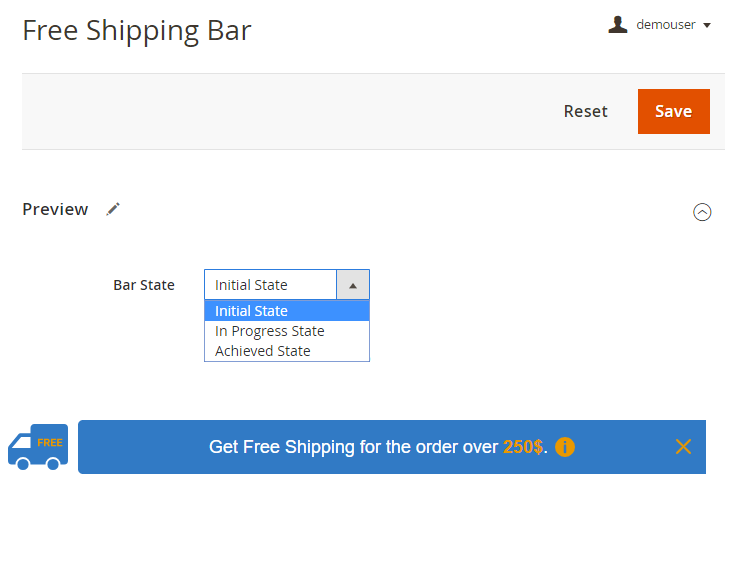Click the orange info icon in banner
743x572 pixels.
pos(565,447)
